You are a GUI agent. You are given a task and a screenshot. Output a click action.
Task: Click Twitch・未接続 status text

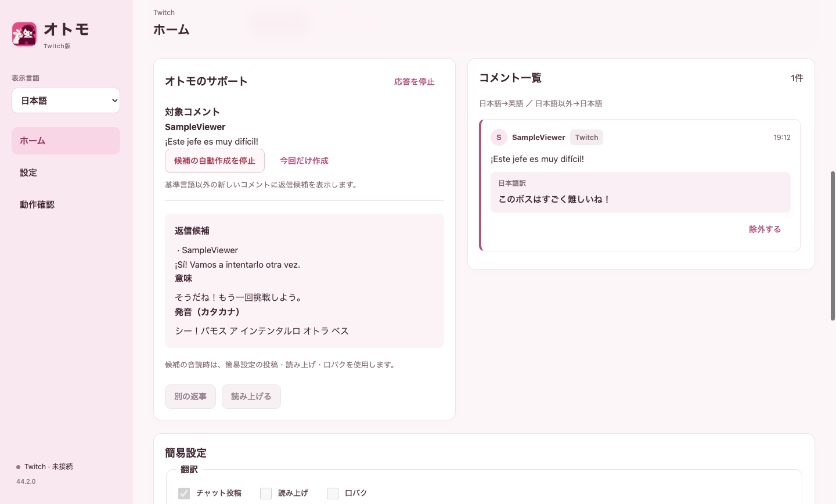pyautogui.click(x=49, y=467)
